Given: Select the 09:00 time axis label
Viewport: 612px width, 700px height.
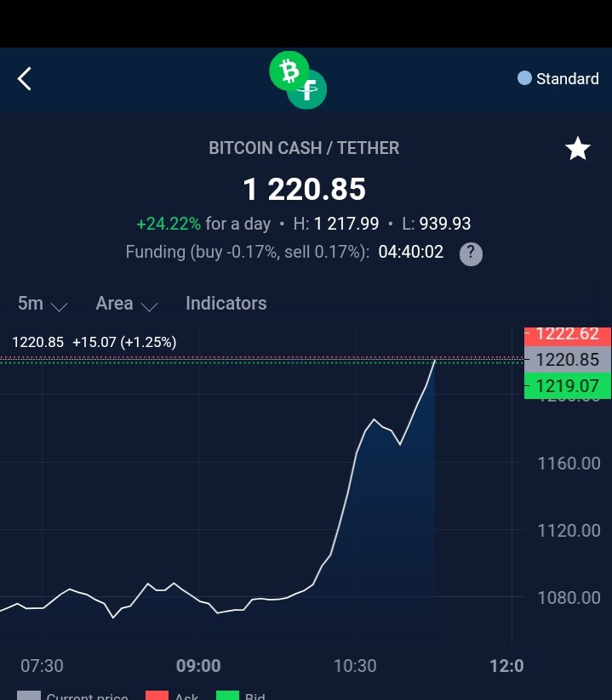Looking at the screenshot, I should 198,666.
